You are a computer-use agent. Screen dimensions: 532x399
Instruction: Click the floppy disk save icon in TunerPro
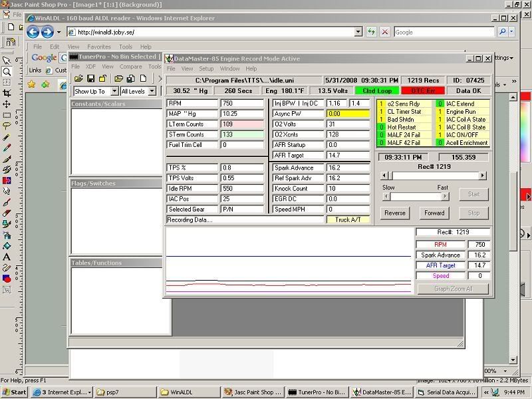90,78
